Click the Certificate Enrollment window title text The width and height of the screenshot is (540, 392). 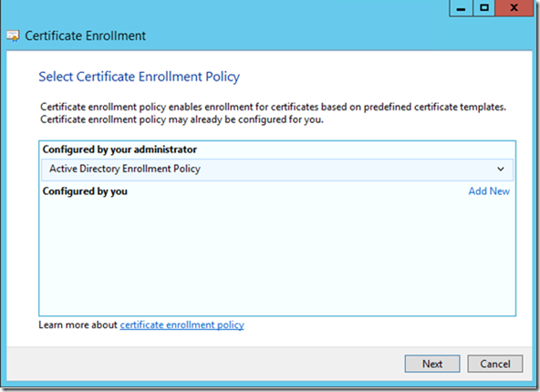click(86, 36)
